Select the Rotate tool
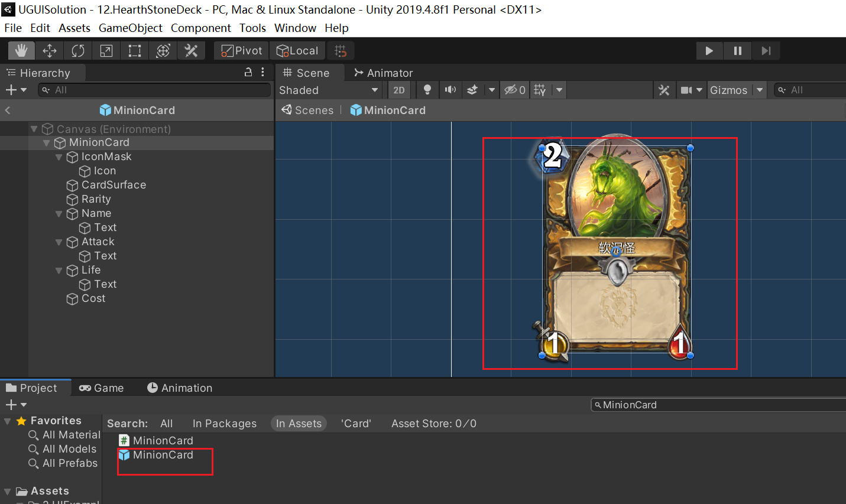This screenshot has height=504, width=846. point(78,51)
